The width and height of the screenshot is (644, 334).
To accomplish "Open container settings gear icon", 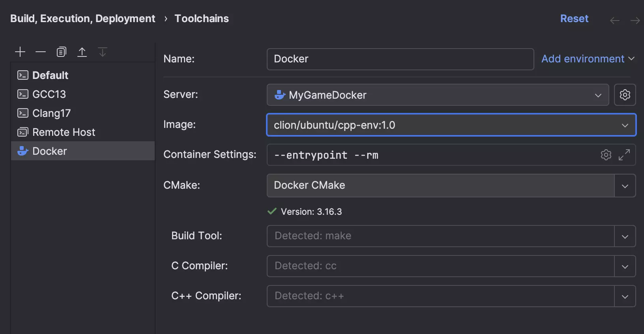I will 606,155.
